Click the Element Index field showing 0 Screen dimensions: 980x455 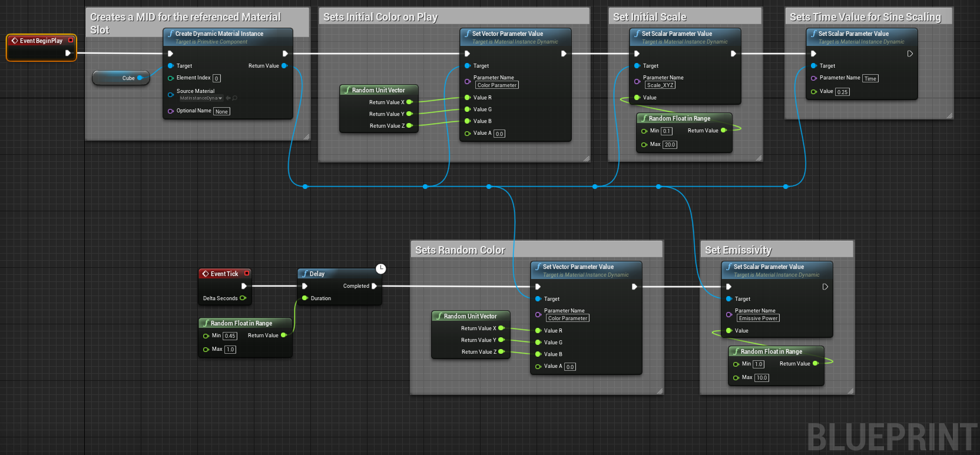(217, 78)
